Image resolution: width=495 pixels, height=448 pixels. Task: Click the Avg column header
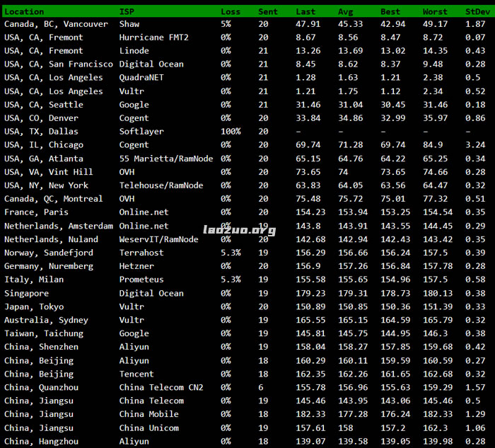[346, 11]
